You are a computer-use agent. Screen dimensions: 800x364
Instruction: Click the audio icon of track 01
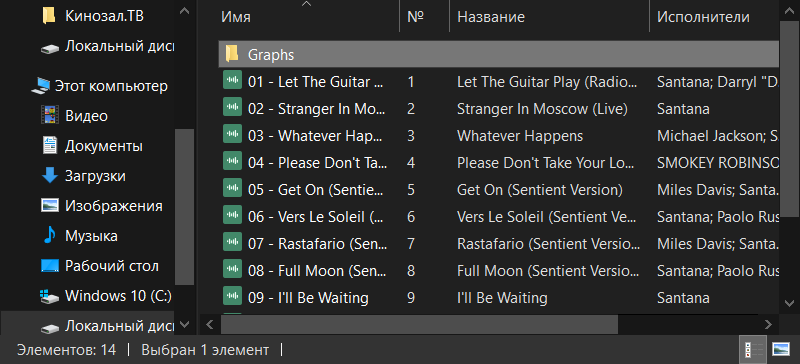point(233,81)
